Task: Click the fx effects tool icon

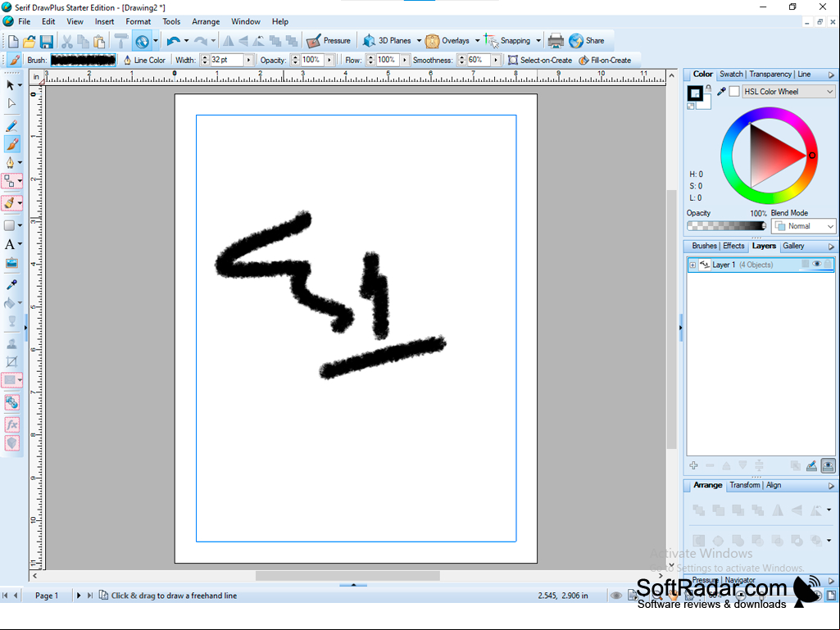Action: coord(11,425)
